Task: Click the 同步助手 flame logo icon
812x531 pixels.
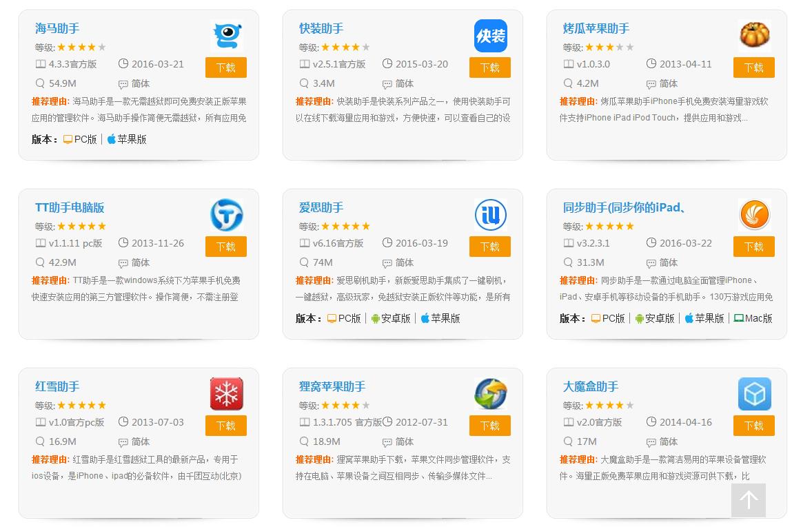Action: pyautogui.click(x=754, y=214)
